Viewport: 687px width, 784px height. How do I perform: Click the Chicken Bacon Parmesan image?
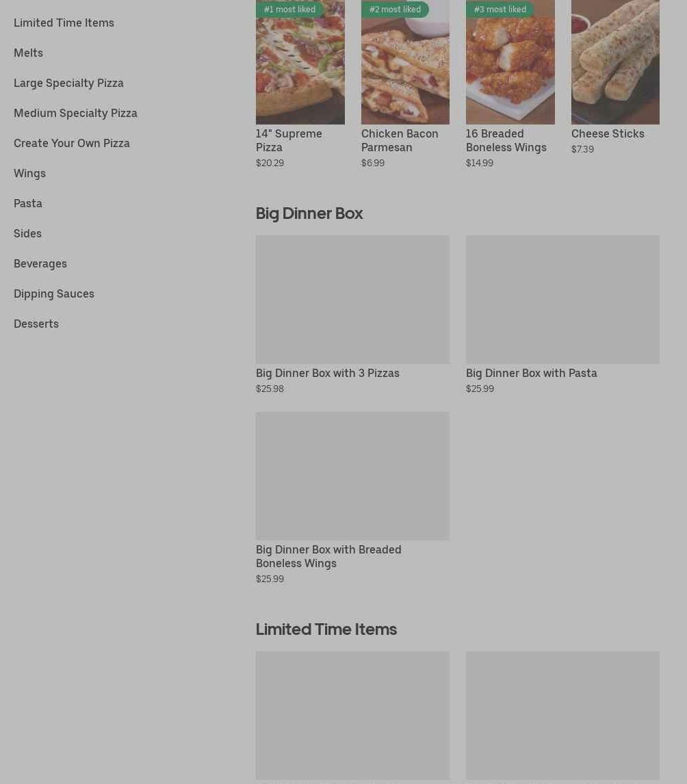[x=405, y=62]
